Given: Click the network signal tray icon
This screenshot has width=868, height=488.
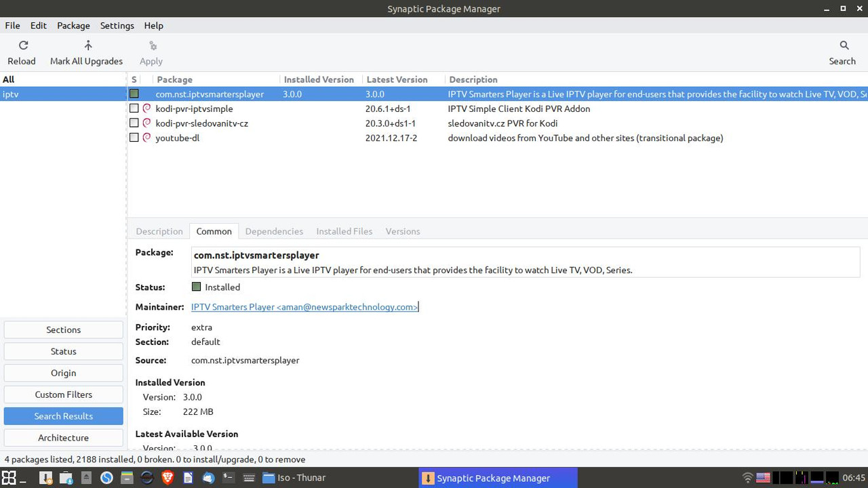Looking at the screenshot, I should (747, 478).
